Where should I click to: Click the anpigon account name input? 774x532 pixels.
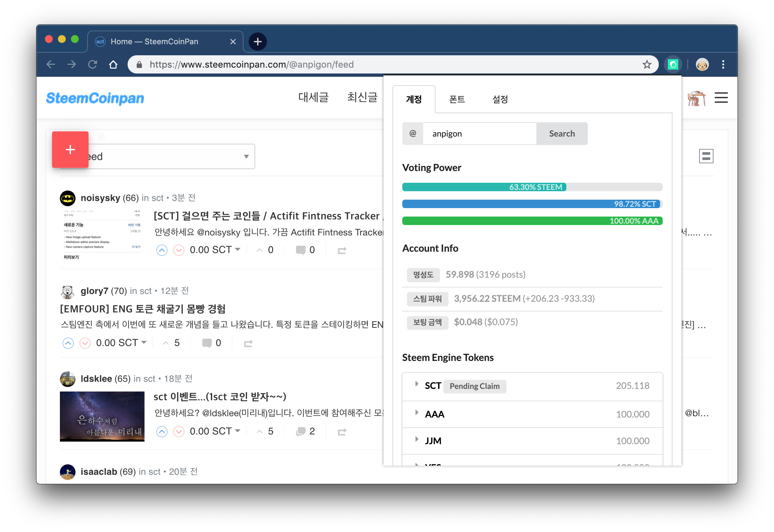[479, 134]
